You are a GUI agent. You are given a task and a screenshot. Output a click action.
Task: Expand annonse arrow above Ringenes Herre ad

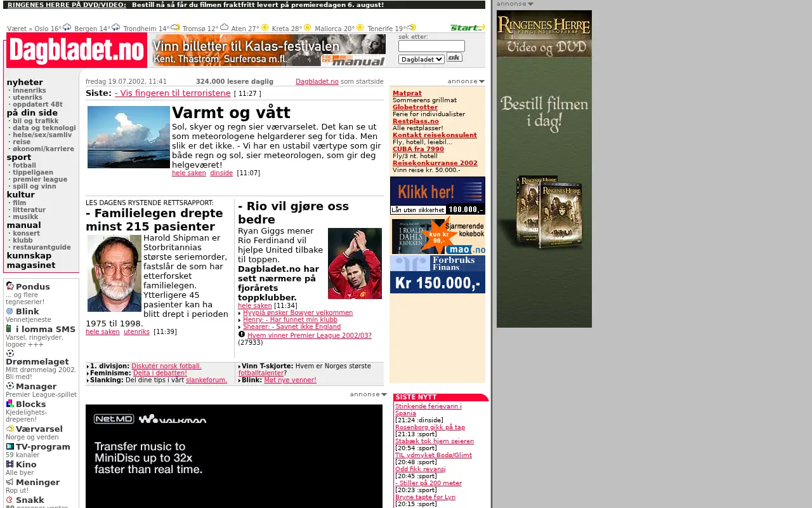530,4
